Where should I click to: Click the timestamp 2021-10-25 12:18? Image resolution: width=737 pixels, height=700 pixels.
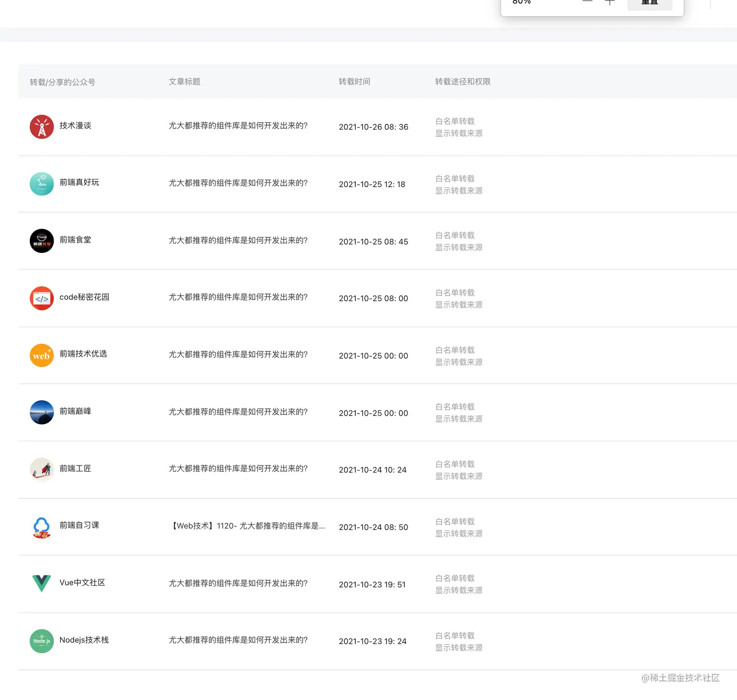point(372,184)
